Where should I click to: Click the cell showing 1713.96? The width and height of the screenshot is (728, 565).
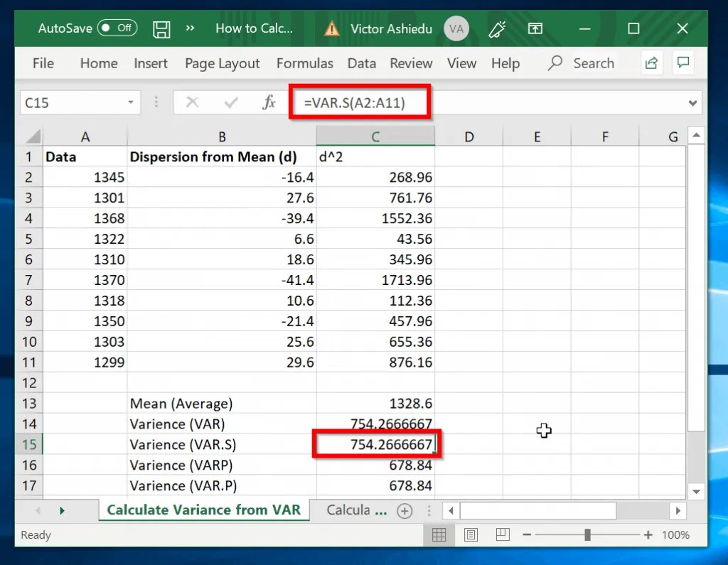coord(375,280)
